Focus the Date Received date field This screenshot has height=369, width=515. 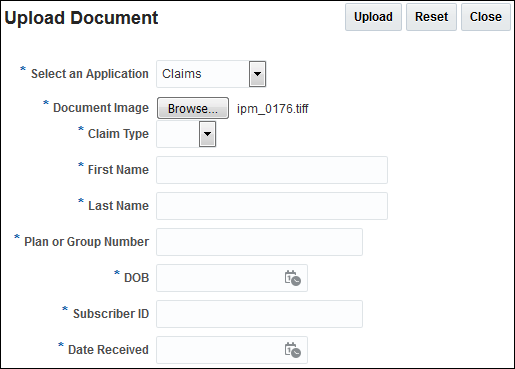220,350
